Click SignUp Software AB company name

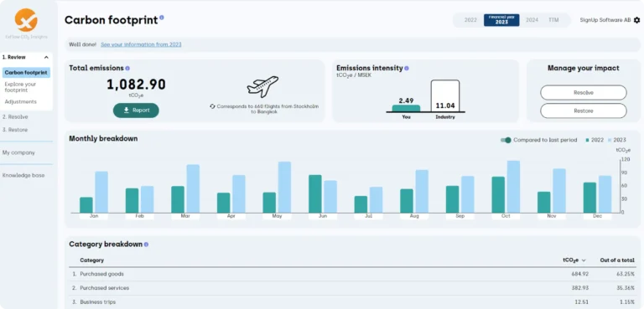click(x=605, y=20)
